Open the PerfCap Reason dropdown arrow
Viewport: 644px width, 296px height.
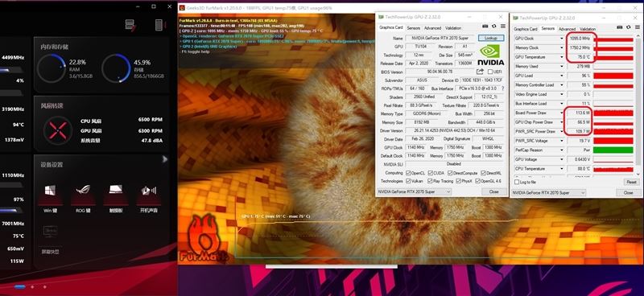[x=562, y=150]
